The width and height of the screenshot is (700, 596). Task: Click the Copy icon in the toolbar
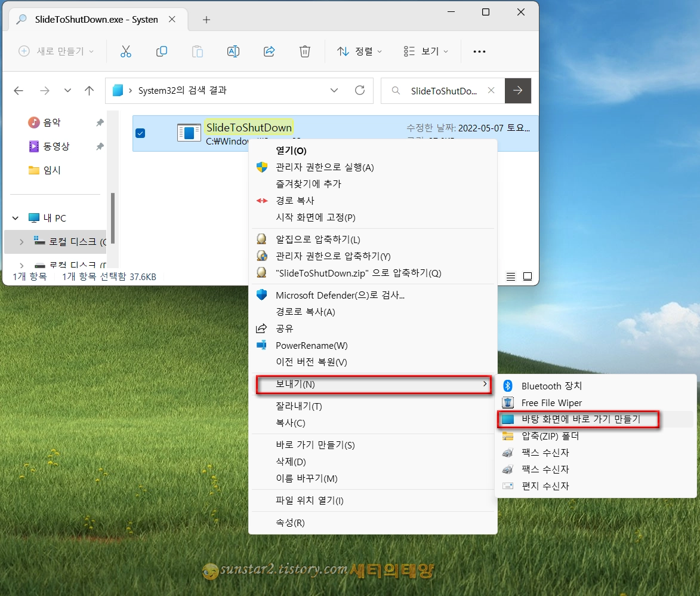(162, 51)
